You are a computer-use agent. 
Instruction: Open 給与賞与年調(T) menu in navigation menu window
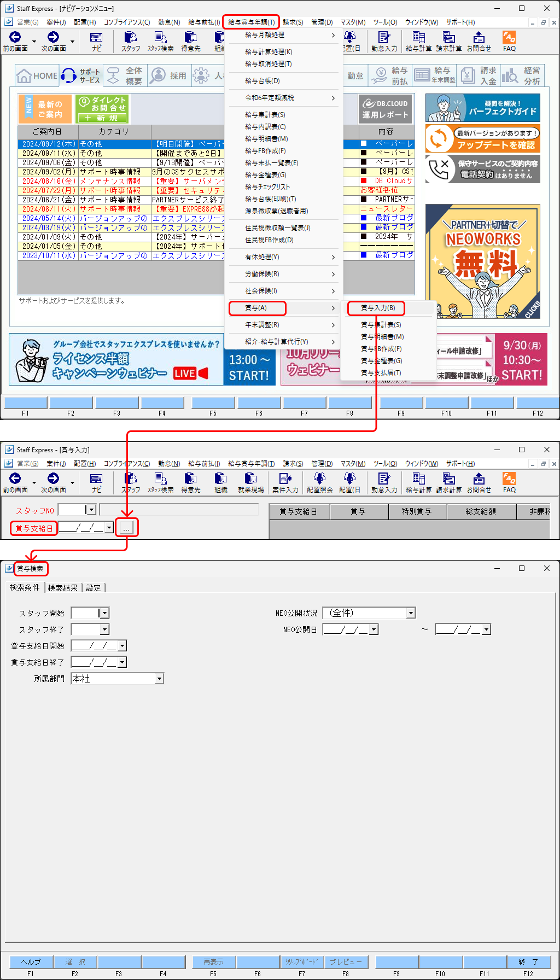(252, 22)
